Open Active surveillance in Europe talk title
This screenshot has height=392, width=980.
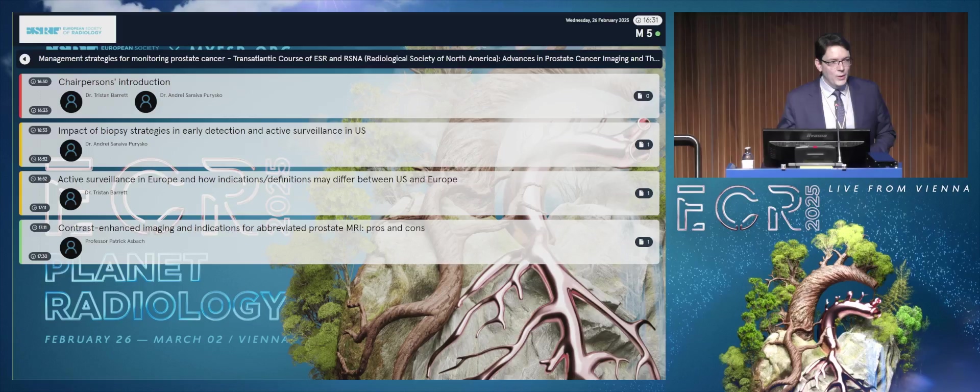click(258, 179)
